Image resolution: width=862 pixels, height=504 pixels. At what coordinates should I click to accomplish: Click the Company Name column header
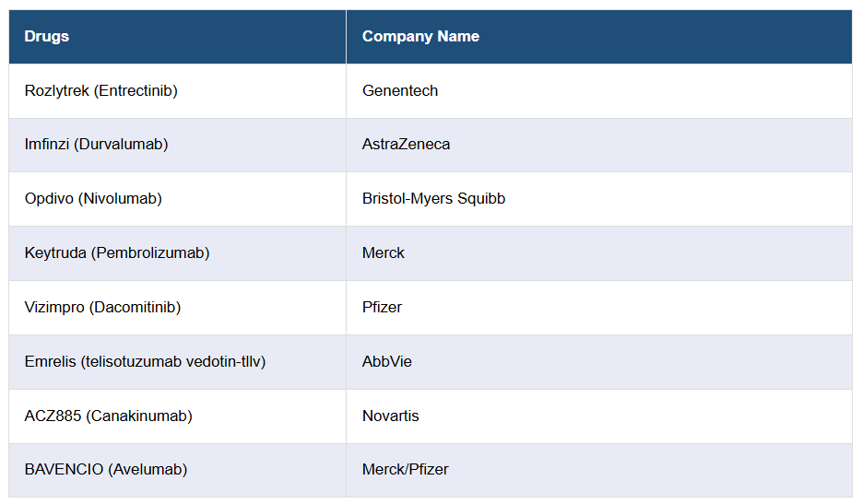[x=420, y=37]
